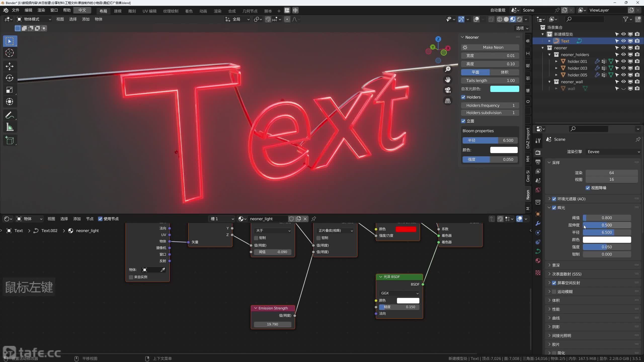Viewport: 644px width, 362px height.
Task: Select the Measure ruler tool
Action: click(x=10, y=127)
